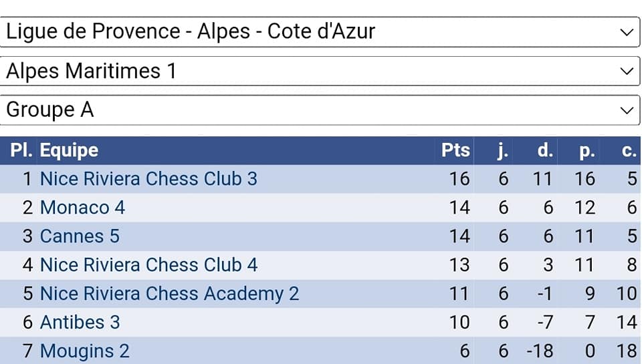Click chevron arrow on league dropdown
Viewport: 642px width, 364px height.
point(627,32)
